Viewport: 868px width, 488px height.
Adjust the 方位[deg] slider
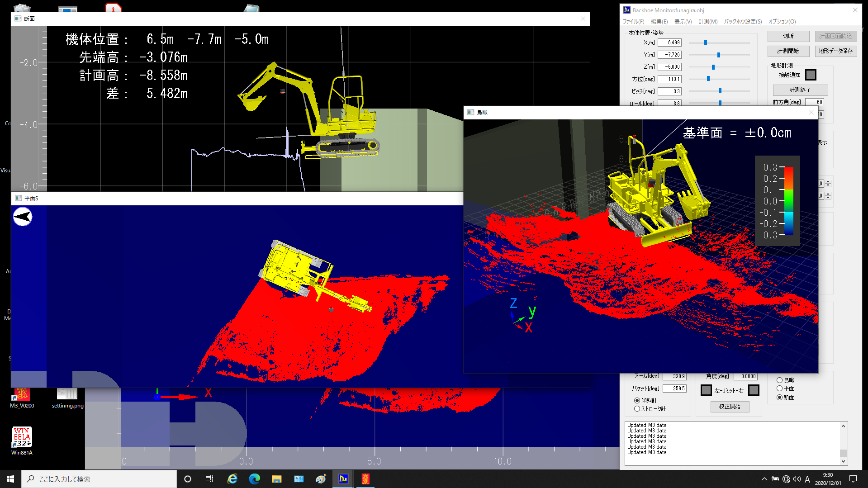(x=708, y=79)
